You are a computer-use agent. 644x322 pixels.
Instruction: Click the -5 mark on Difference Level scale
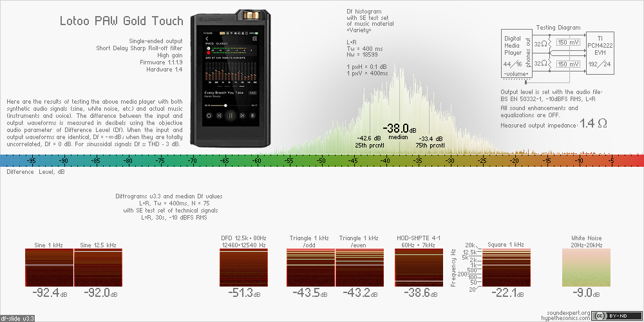(611, 160)
